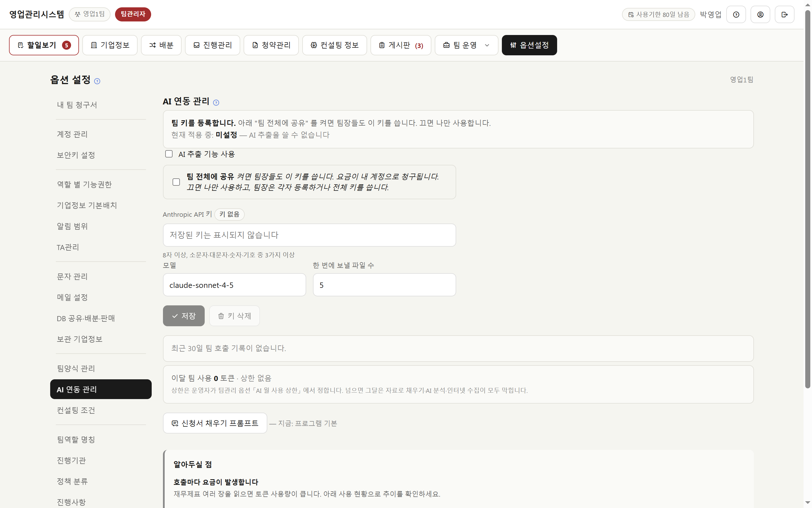Open 팀양식 관리 in sidebar

[x=101, y=368]
